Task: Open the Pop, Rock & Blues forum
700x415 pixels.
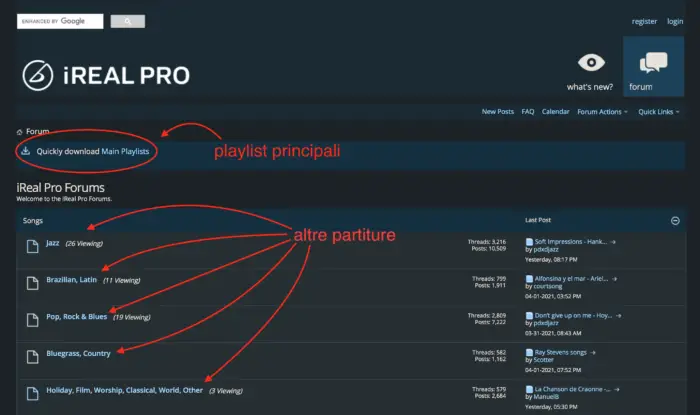Action: click(x=77, y=317)
